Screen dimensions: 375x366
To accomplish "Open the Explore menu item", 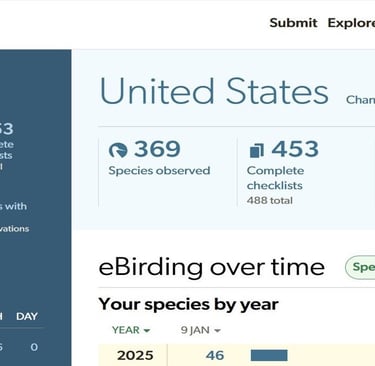I will point(351,23).
